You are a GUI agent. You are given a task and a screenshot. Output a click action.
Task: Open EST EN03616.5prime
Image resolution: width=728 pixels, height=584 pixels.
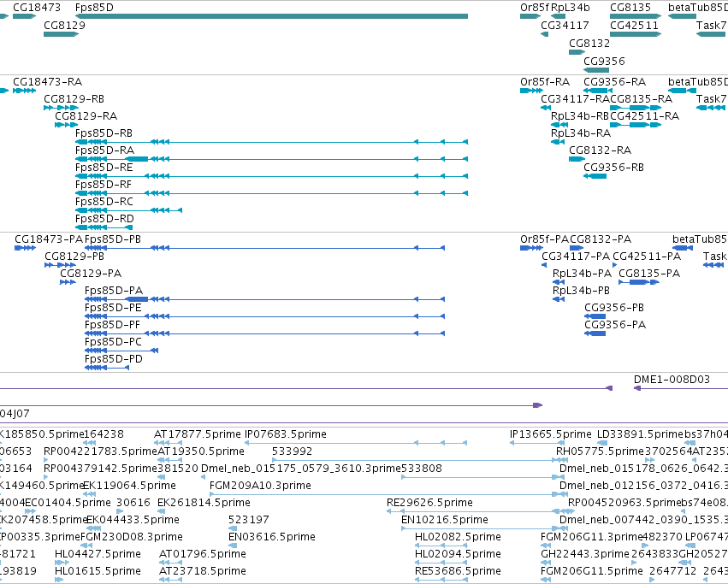pyautogui.click(x=271, y=538)
